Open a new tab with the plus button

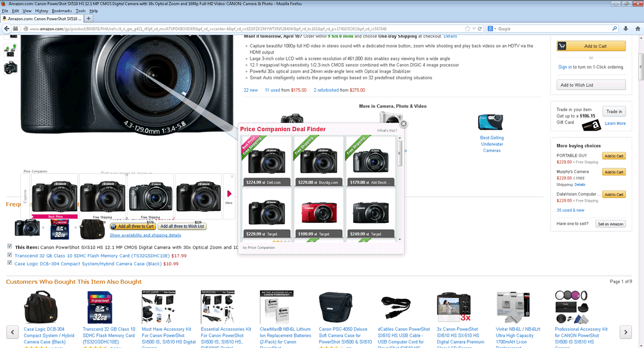point(89,18)
